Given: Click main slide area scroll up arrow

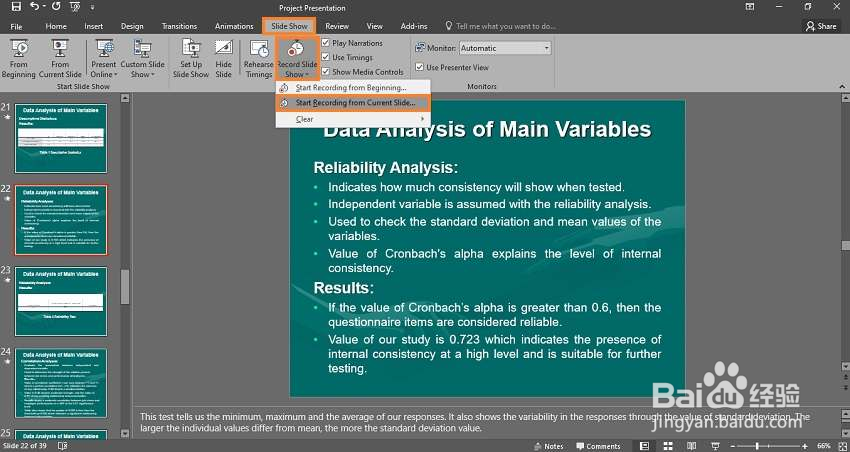Looking at the screenshot, I should click(845, 98).
